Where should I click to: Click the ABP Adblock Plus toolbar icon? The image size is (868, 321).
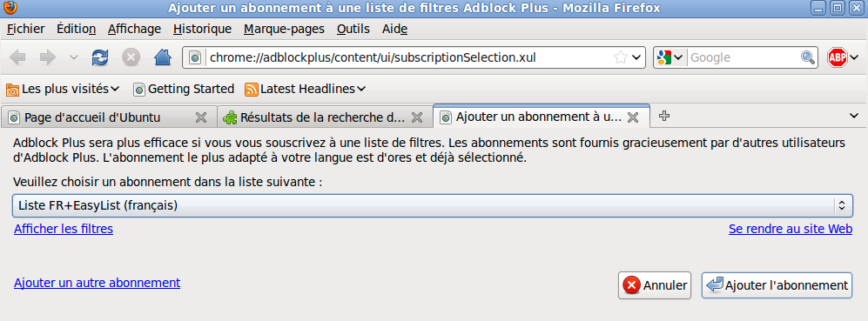837,57
